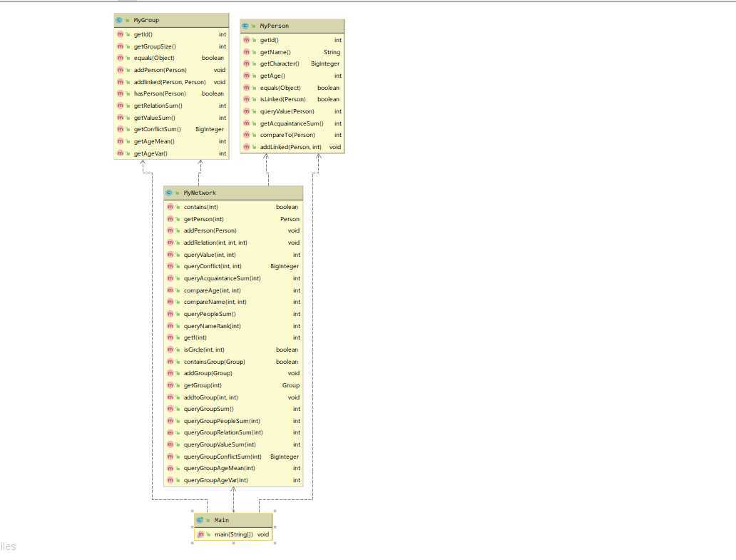The image size is (736, 560).
Task: Click the method icon for queryGroupAgeVar(int)
Action: [x=170, y=480]
